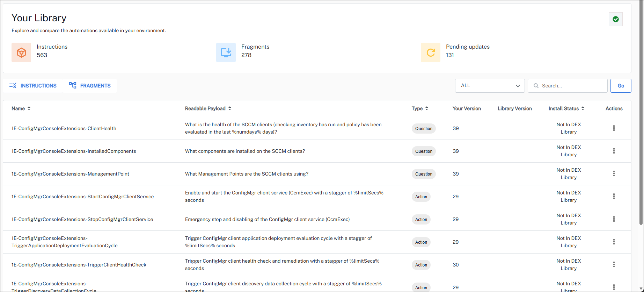The width and height of the screenshot is (644, 292).
Task: Open actions menu for TriggerClientHealthCheck row
Action: pyautogui.click(x=614, y=265)
